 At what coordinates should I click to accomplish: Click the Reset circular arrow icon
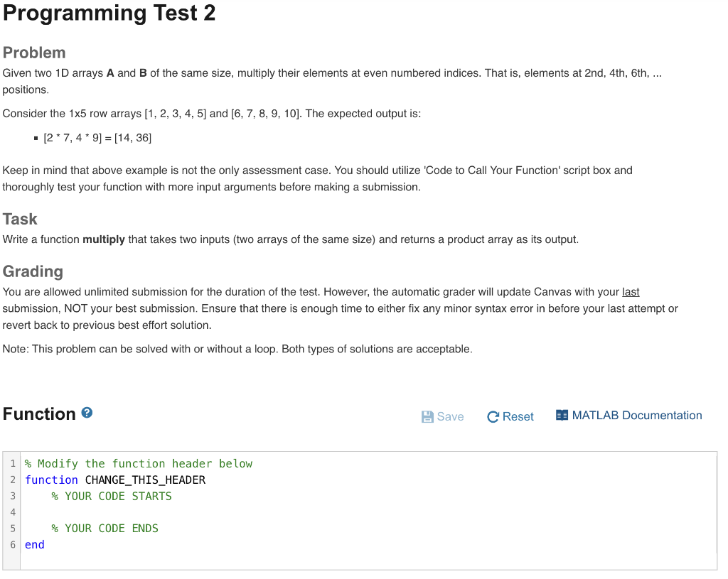(x=493, y=416)
